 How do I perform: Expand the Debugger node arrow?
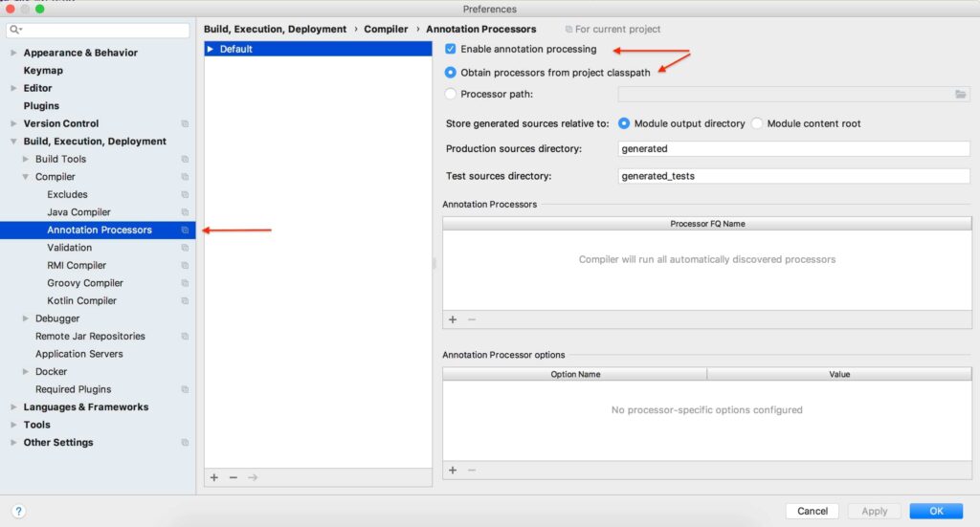click(26, 318)
